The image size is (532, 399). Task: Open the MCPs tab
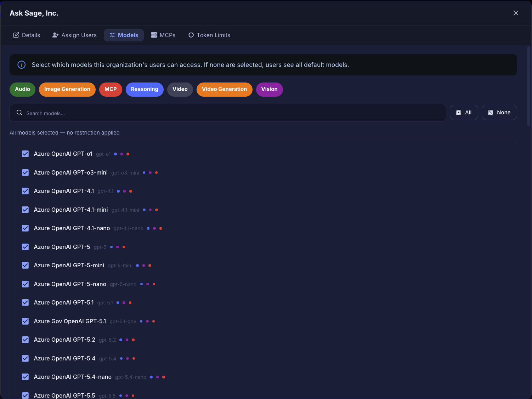click(163, 35)
